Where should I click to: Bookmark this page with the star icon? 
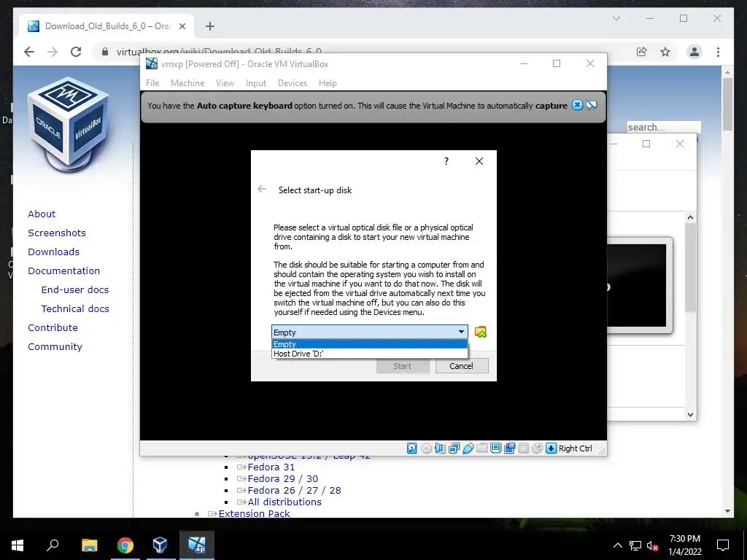coord(665,52)
